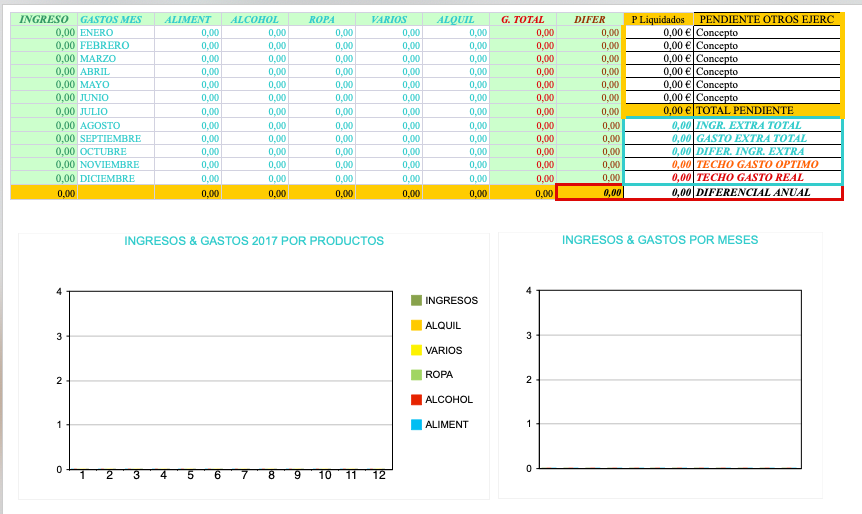Select the INGRESOS & GASTOS 2017 POR PRODUCTOS title
The image size is (862, 514).
254,241
